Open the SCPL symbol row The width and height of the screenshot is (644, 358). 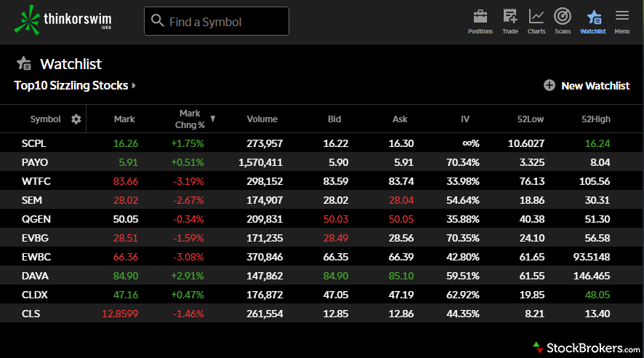[x=34, y=144]
